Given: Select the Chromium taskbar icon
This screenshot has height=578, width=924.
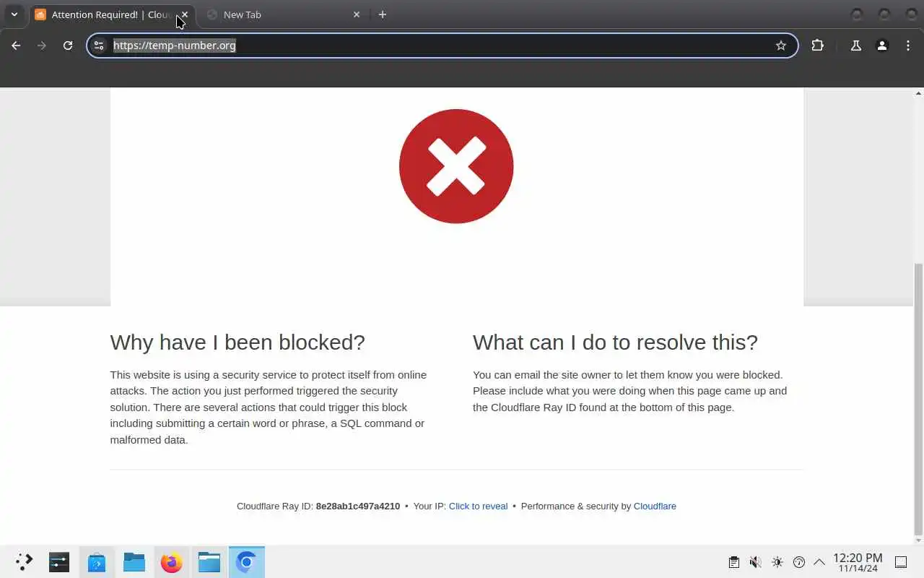Looking at the screenshot, I should pyautogui.click(x=247, y=562).
